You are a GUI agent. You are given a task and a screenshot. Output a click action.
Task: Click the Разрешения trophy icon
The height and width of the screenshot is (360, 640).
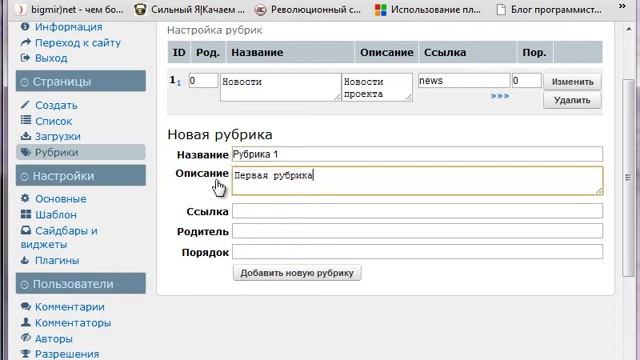click(x=25, y=353)
